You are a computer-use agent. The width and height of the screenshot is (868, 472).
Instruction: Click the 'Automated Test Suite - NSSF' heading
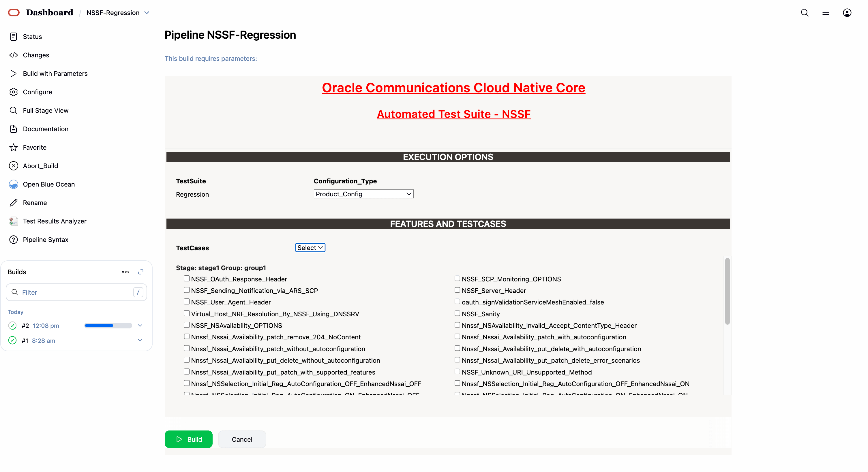click(453, 114)
